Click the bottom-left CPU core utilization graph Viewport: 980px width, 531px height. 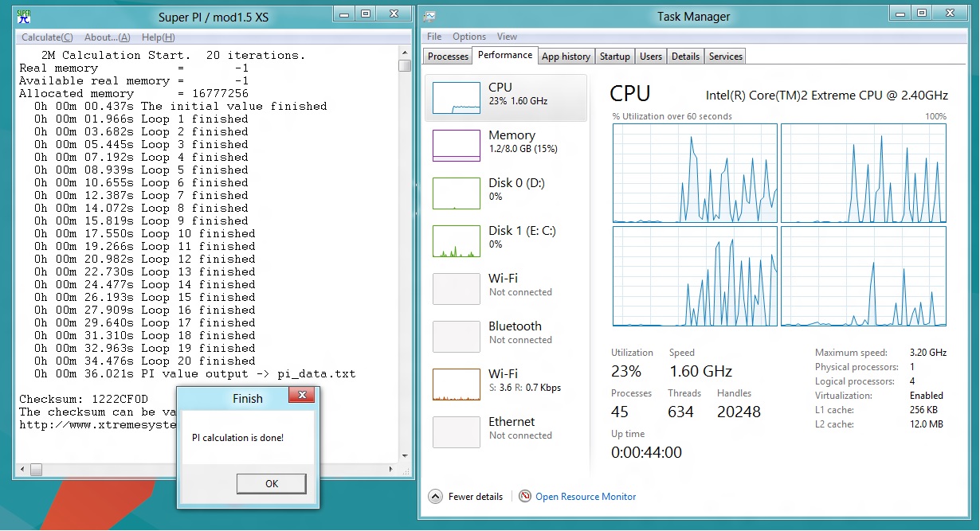tap(695, 276)
